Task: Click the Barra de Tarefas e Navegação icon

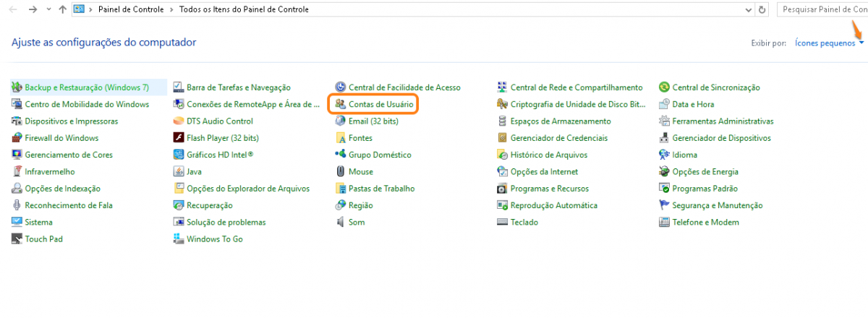Action: (x=179, y=87)
